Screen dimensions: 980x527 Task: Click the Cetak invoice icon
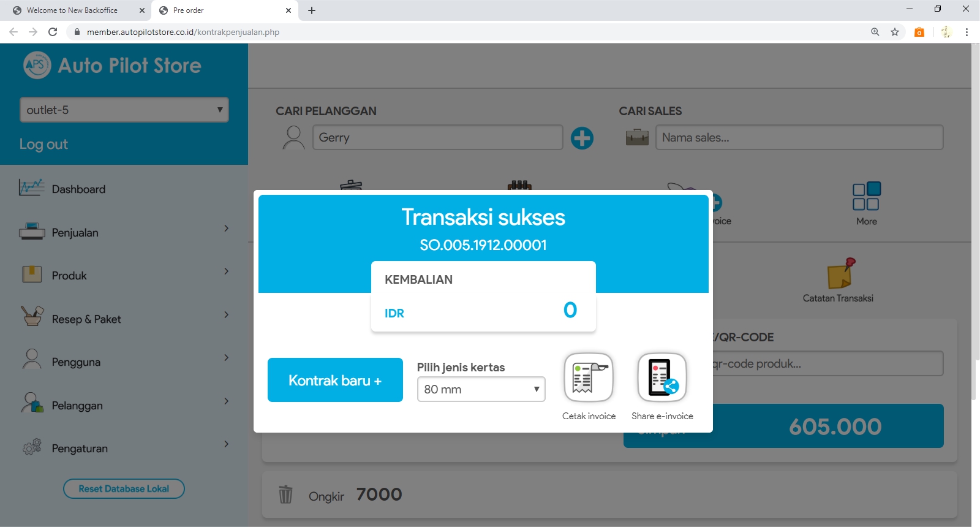click(589, 377)
